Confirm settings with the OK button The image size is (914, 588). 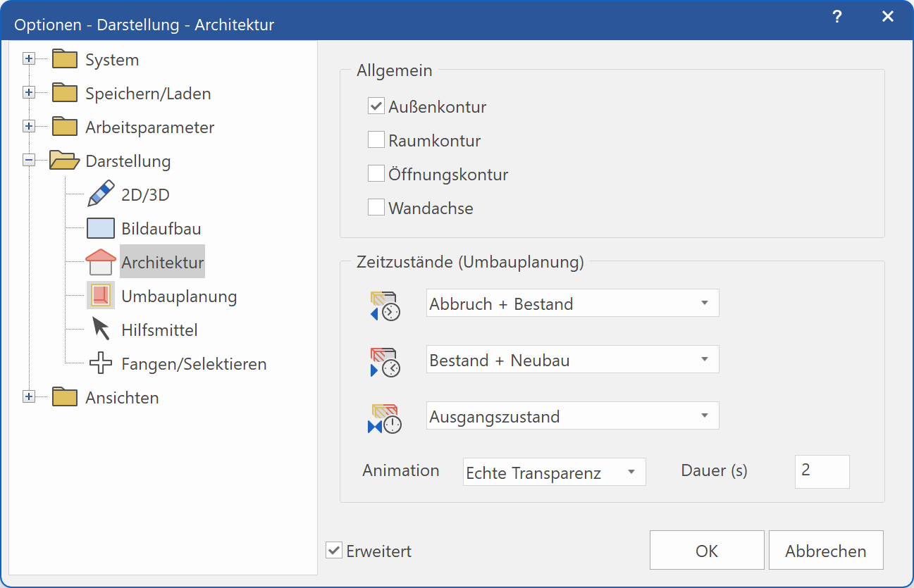[706, 550]
